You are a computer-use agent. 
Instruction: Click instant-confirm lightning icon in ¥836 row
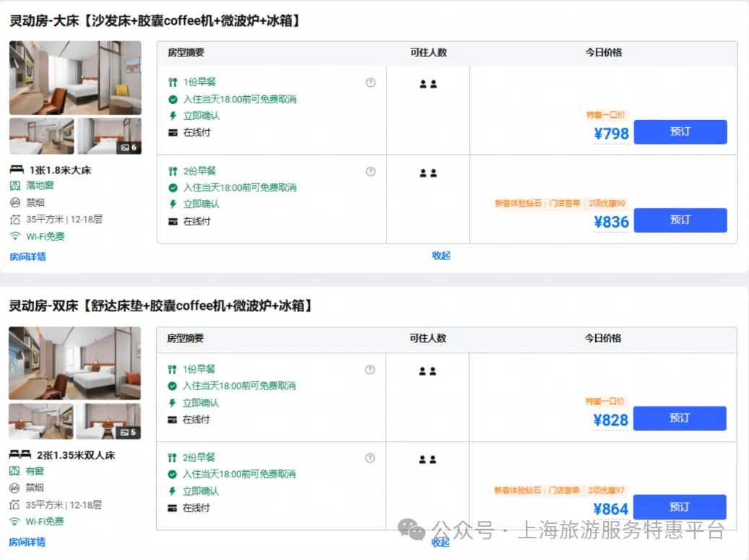coord(173,204)
